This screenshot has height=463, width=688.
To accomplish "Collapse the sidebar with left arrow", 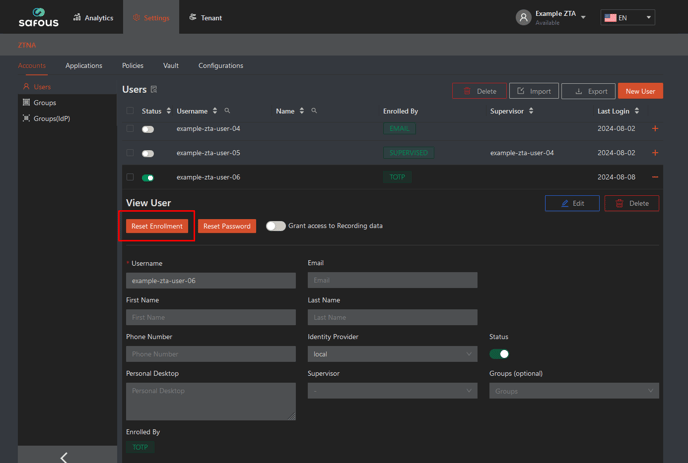I will tap(64, 457).
